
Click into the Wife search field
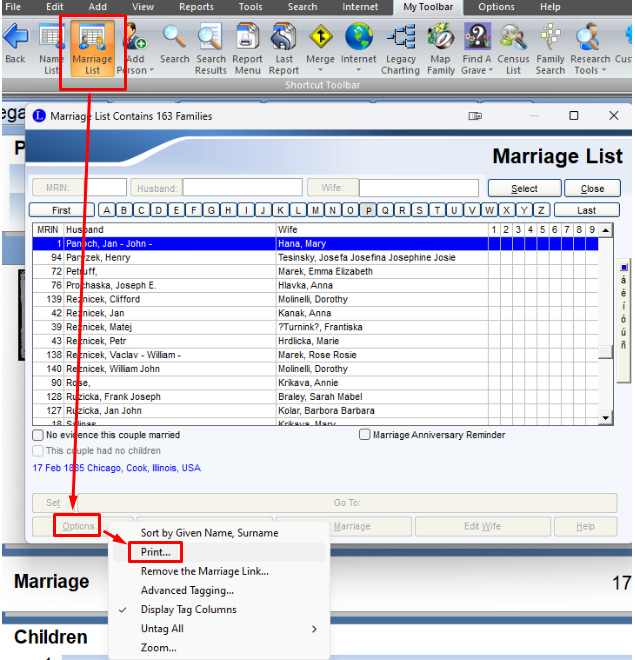(x=419, y=188)
